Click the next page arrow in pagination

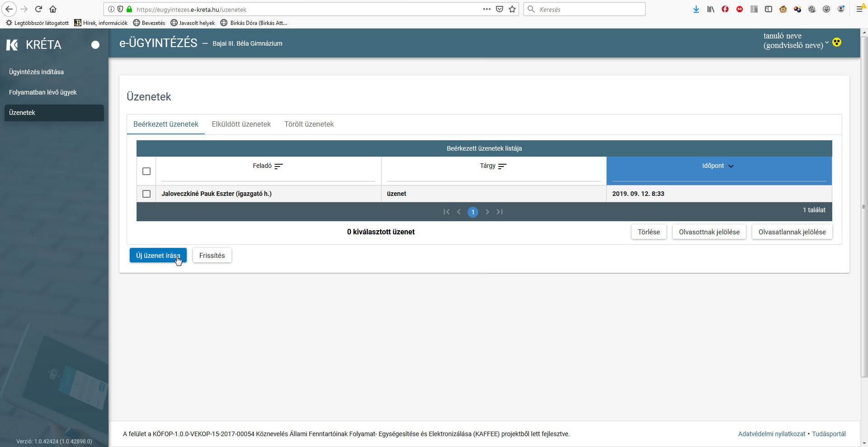487,212
